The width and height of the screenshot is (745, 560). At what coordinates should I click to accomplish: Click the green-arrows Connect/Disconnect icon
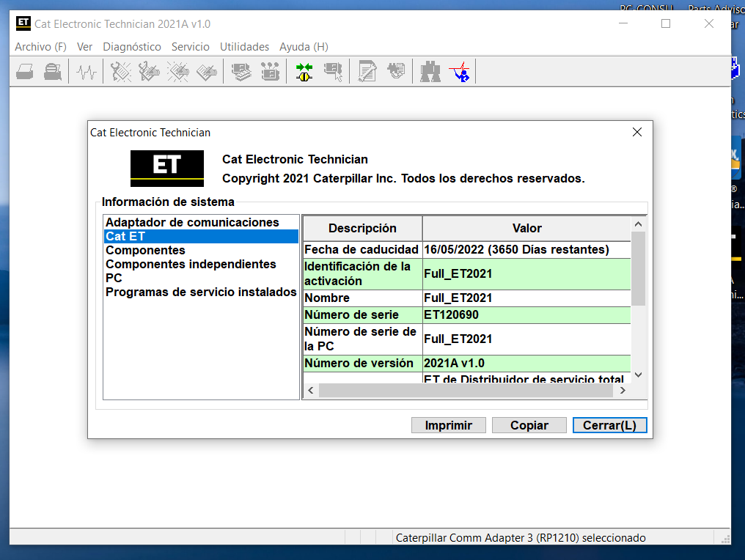click(x=304, y=72)
